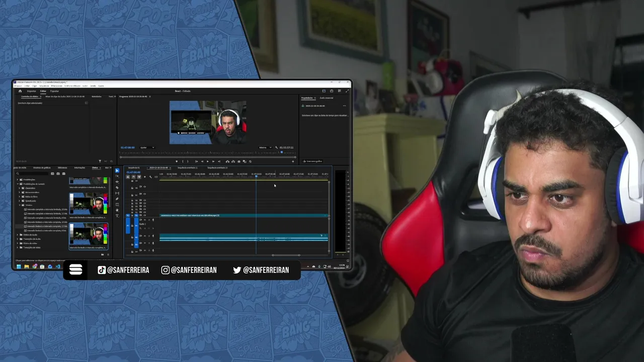This screenshot has width=644, height=362.
Task: Select the Ripple Edit tool
Action: (x=117, y=182)
